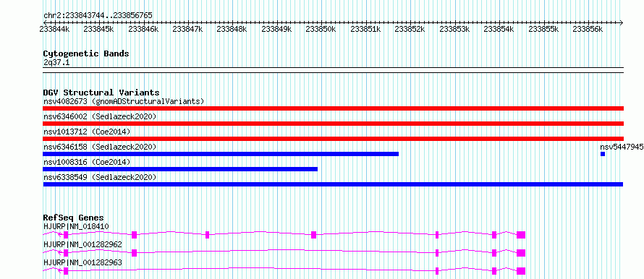Viewport: 644px width, 279px height.
Task: Click the small blue square under nsv5447945
Action: 603,154
